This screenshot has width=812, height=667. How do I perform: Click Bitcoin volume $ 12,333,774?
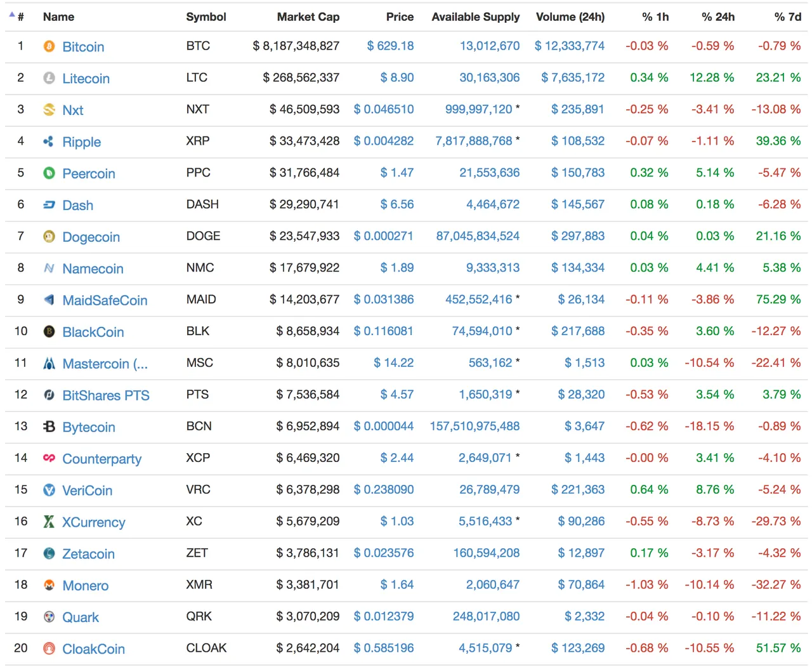[x=570, y=46]
